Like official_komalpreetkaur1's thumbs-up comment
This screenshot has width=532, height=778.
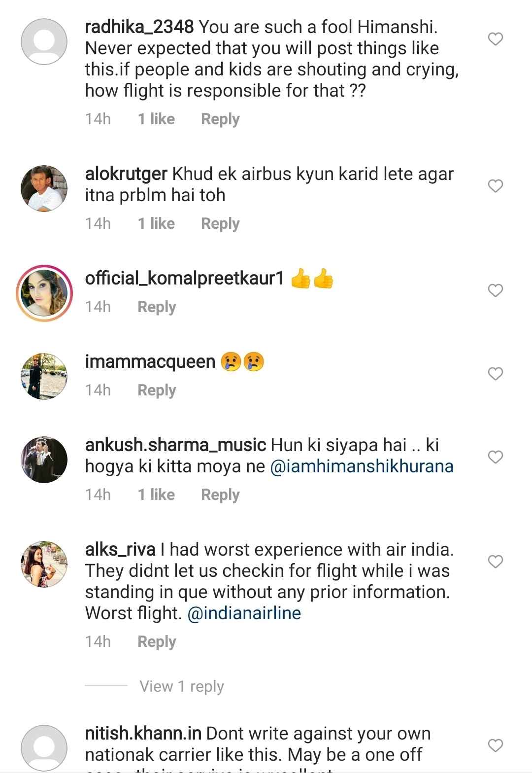click(x=495, y=290)
